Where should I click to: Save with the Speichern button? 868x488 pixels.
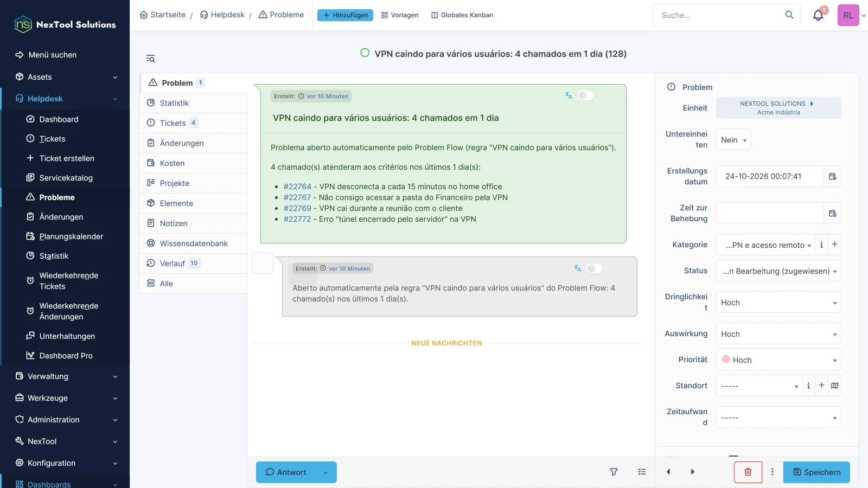816,472
